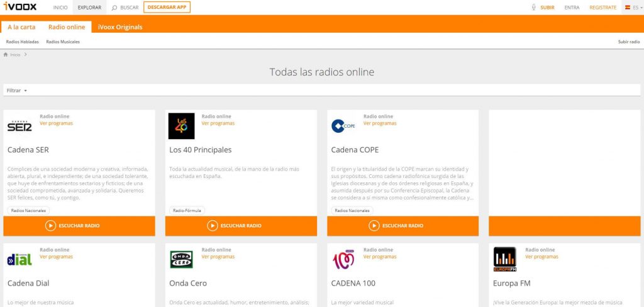Image resolution: width=644 pixels, height=307 pixels.
Task: Open the CADENA 100 title
Action: pyautogui.click(x=353, y=283)
